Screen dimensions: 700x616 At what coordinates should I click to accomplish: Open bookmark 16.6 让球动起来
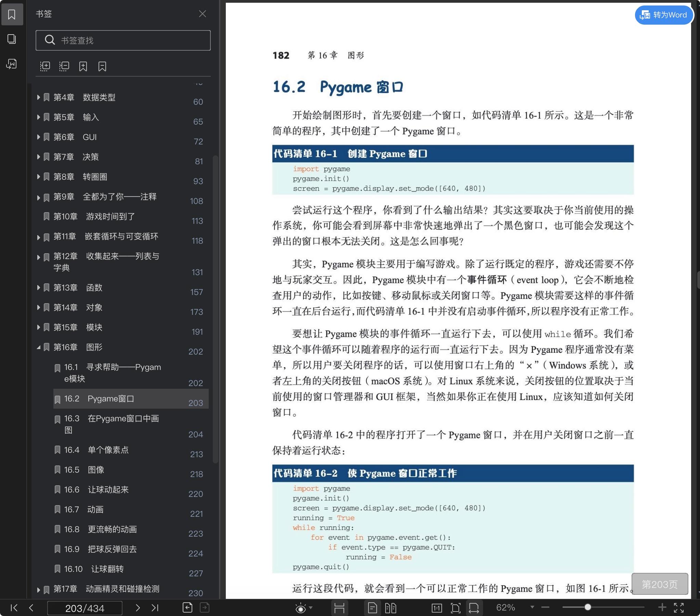point(96,490)
